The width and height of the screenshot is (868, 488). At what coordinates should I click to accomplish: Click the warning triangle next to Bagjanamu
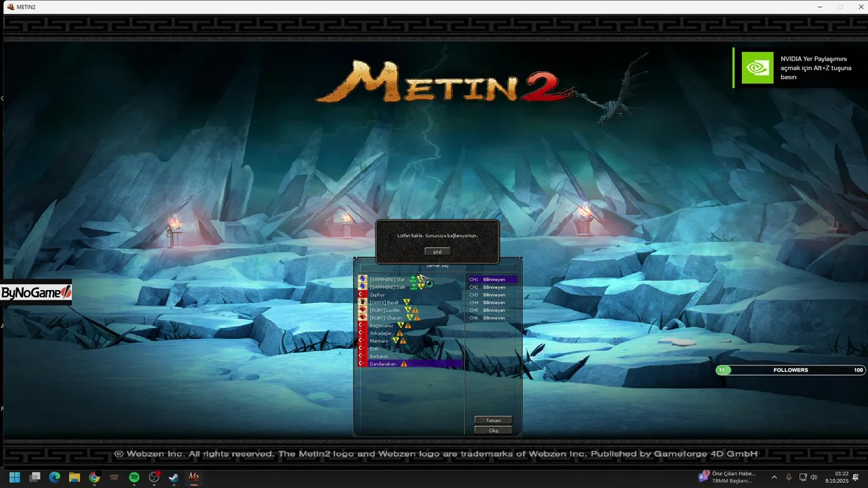[x=408, y=325]
